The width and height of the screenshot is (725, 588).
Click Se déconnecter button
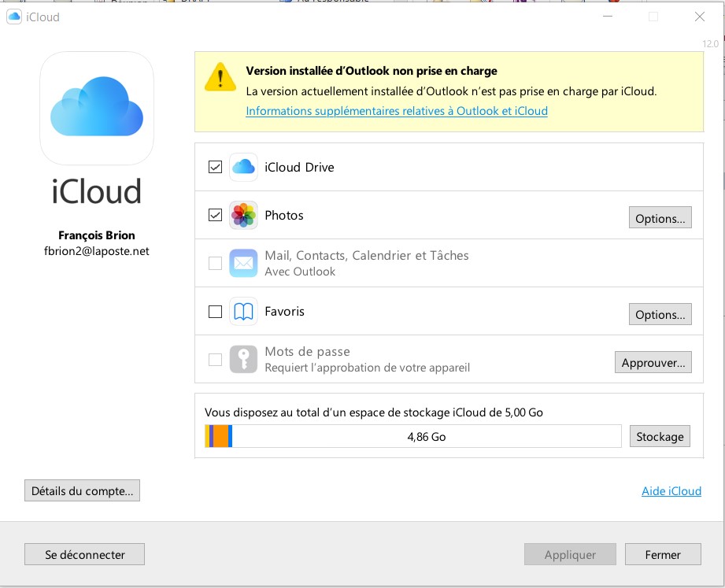point(85,554)
